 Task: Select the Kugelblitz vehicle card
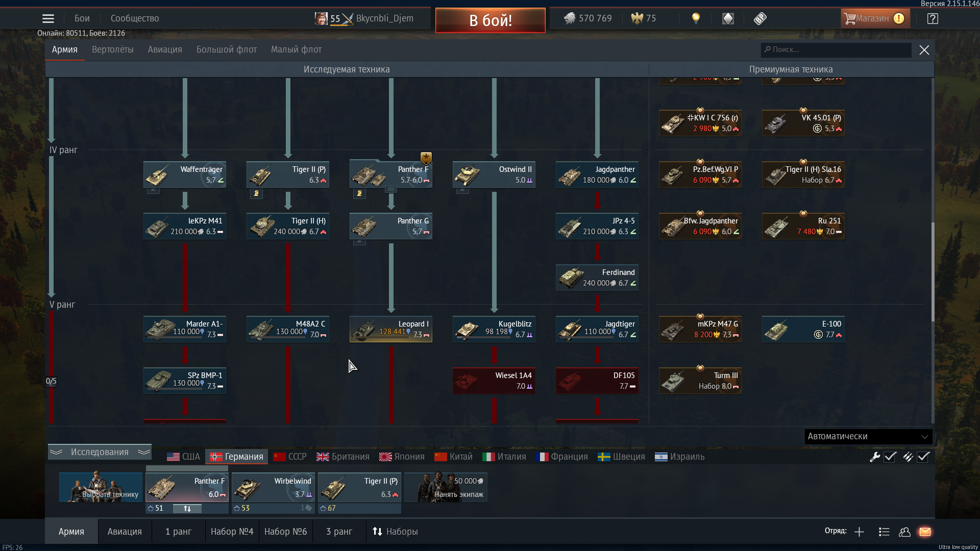[x=494, y=329]
